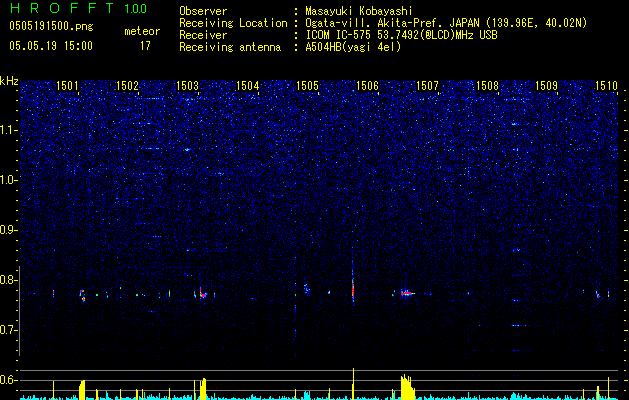
Task: Click the 1507 time marker
Action: [427, 85]
